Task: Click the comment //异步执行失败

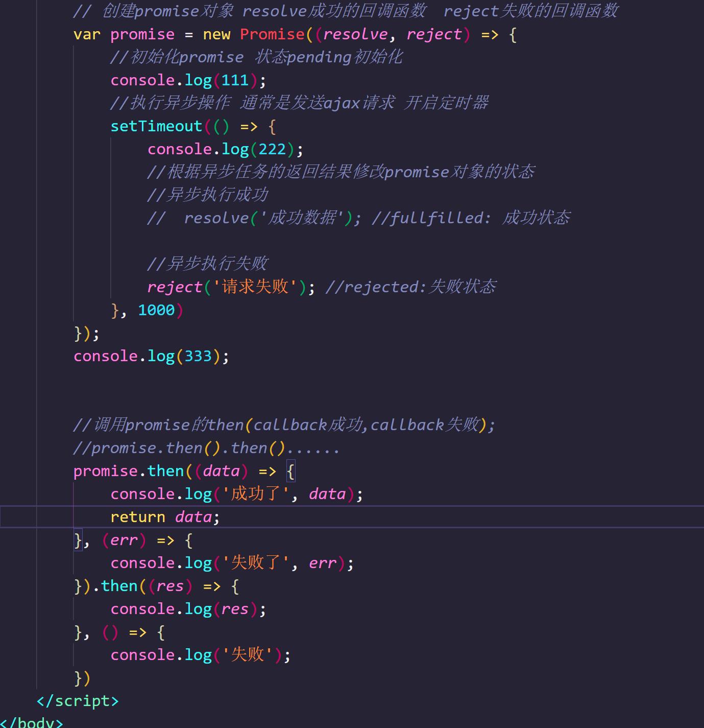Action: [x=208, y=264]
